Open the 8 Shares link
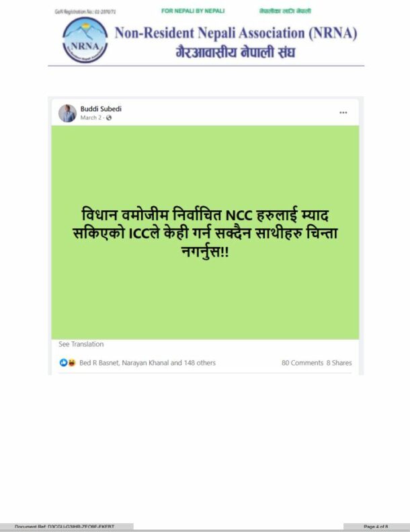The height and width of the screenshot is (532, 410). point(339,363)
